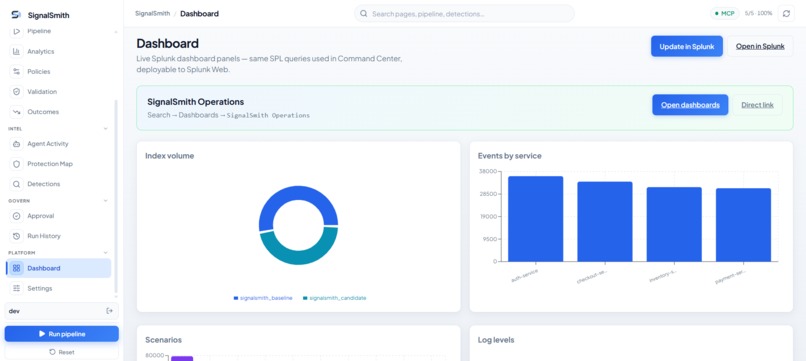Click the Analytics bar chart icon
The image size is (806, 361).
(x=16, y=51)
